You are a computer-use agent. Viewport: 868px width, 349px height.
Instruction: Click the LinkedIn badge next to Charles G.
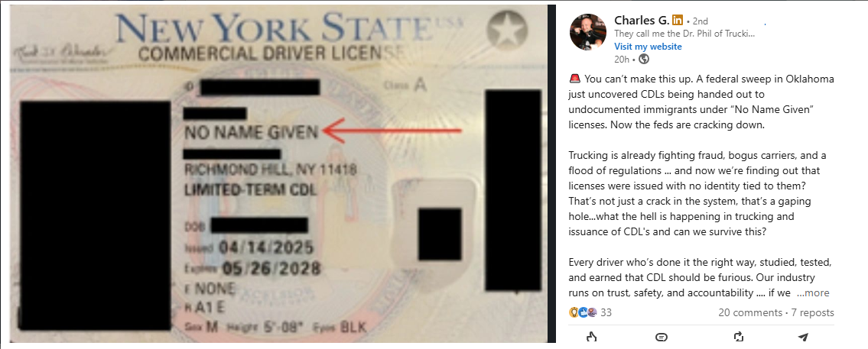677,21
